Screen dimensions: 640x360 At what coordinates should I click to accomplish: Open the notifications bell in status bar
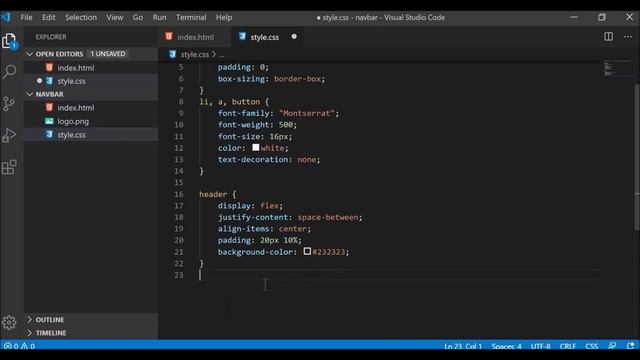(x=631, y=346)
